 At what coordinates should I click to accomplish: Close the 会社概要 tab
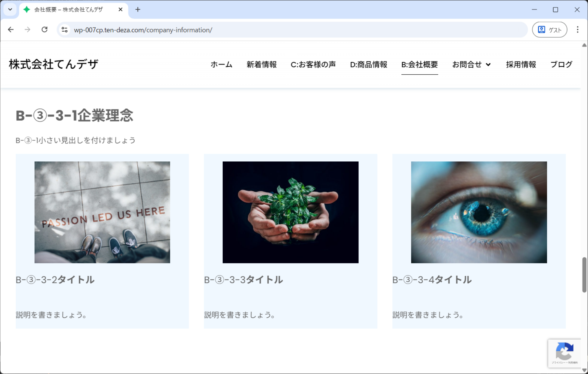pyautogui.click(x=120, y=10)
